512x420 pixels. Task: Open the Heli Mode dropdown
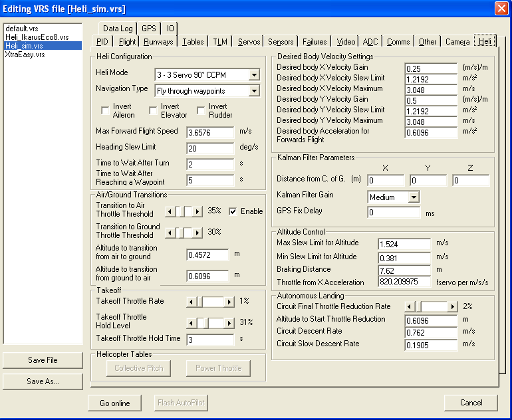point(254,75)
